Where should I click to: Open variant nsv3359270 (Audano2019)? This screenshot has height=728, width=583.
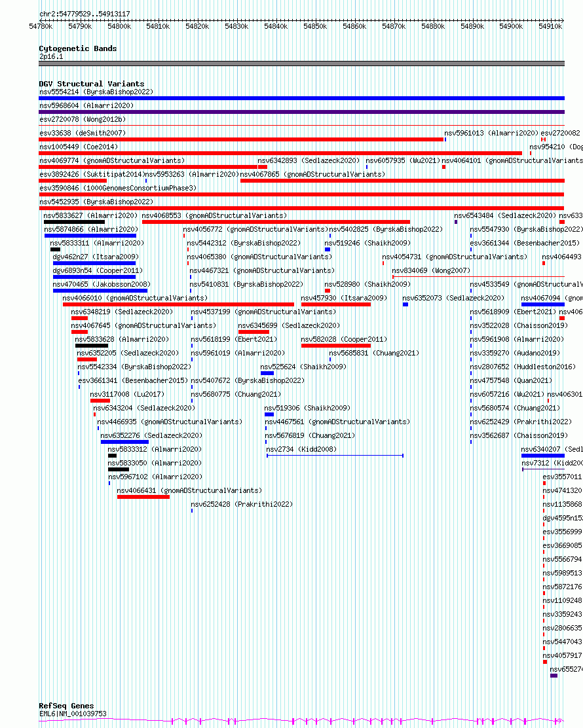point(515,354)
